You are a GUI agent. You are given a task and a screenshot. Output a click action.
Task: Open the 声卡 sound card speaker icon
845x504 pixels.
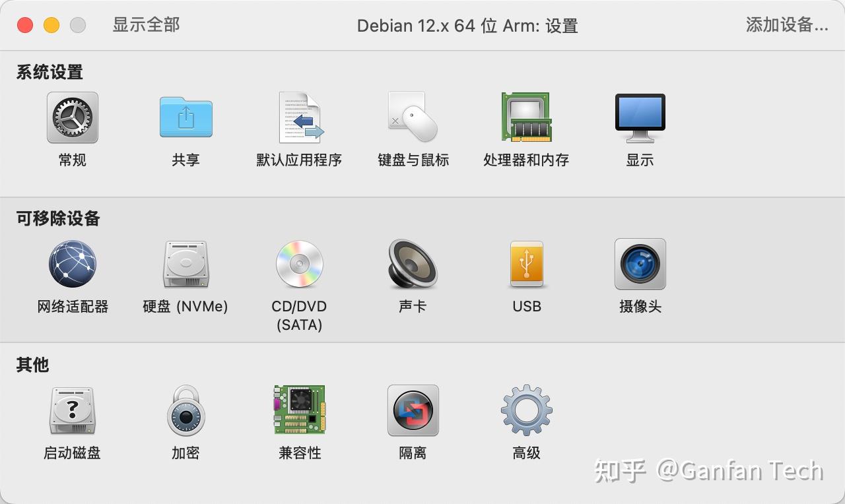tap(413, 264)
